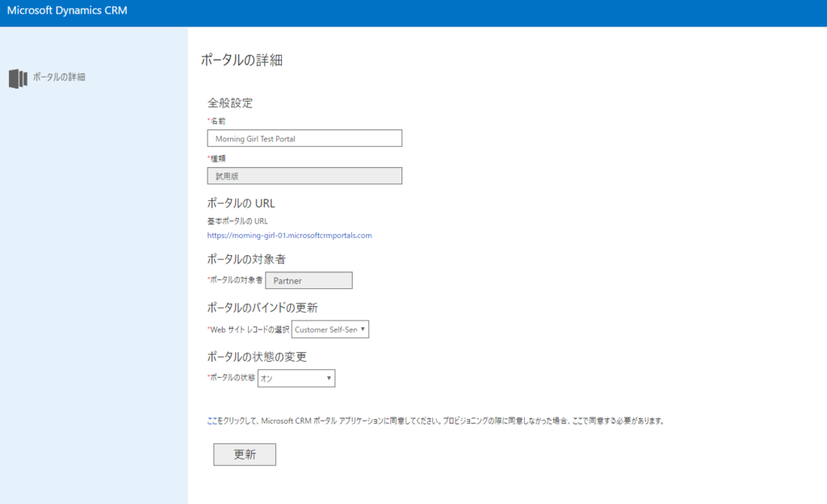The width and height of the screenshot is (827, 504).
Task: Click the 基本ポータルの URL label
Action: point(237,220)
